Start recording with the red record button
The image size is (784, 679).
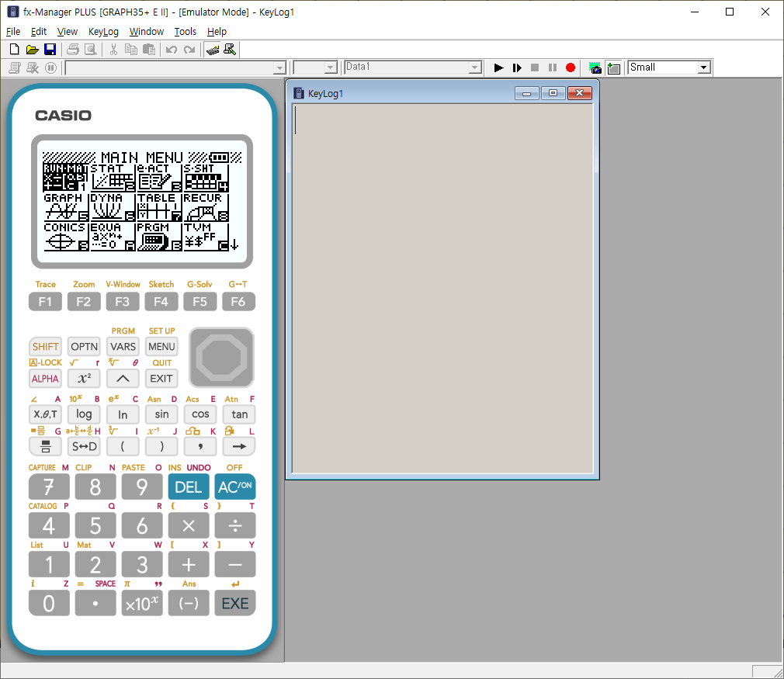coord(571,68)
